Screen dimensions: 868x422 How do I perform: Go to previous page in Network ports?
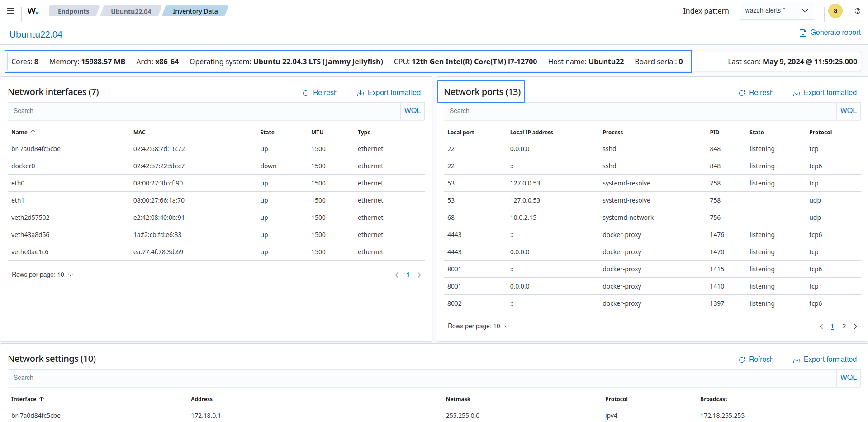coord(821,327)
